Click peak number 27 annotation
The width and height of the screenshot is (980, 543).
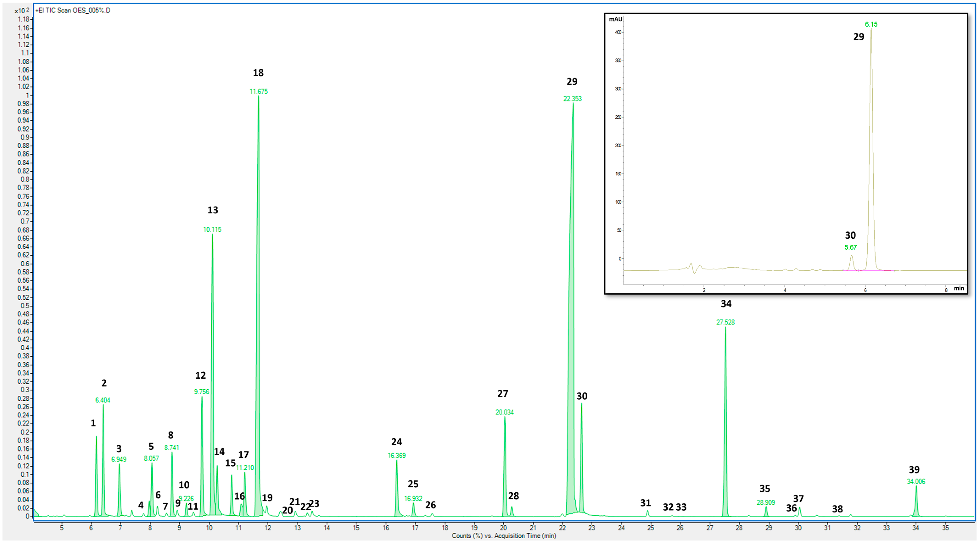pyautogui.click(x=503, y=393)
